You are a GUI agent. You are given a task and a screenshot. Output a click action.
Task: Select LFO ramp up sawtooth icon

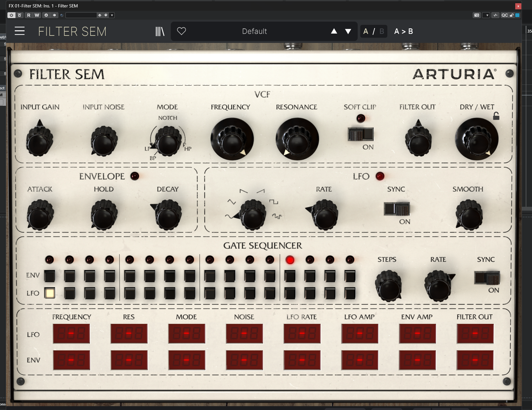point(261,191)
